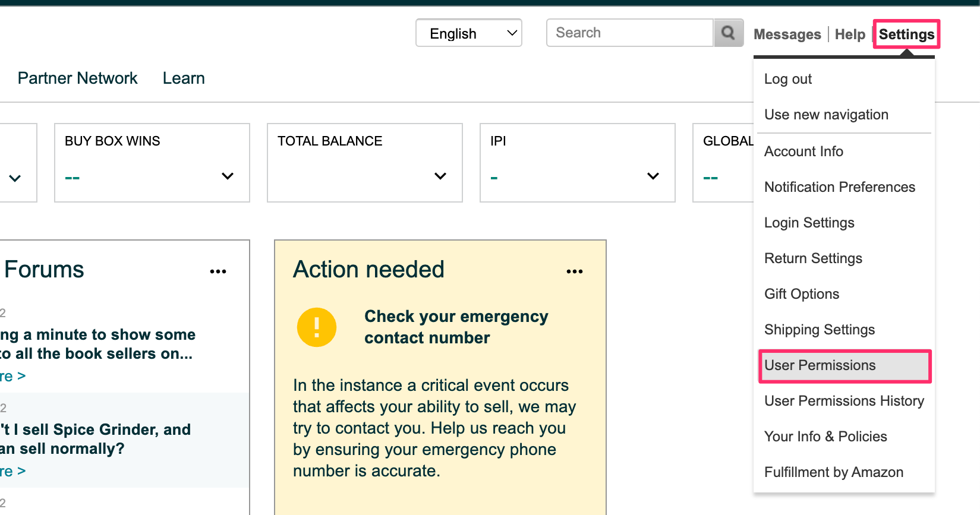Screen dimensions: 980x515
Task: Choose Account Info in Settings menu
Action: click(x=803, y=151)
